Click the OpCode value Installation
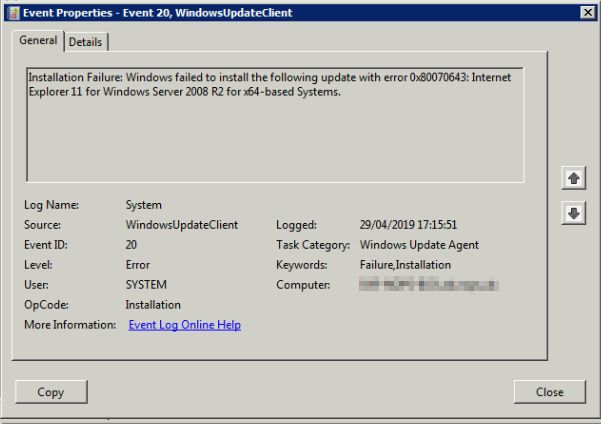The width and height of the screenshot is (601, 424). [x=153, y=304]
